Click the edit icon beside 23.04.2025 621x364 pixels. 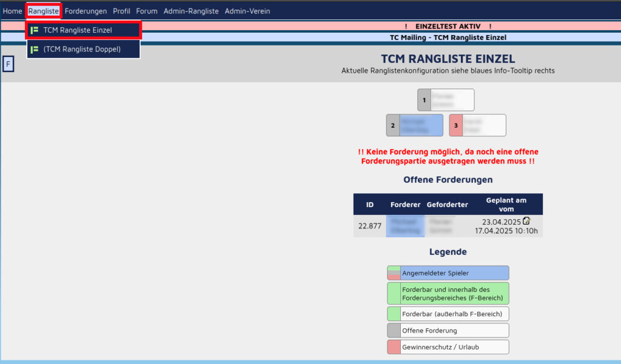pos(526,221)
